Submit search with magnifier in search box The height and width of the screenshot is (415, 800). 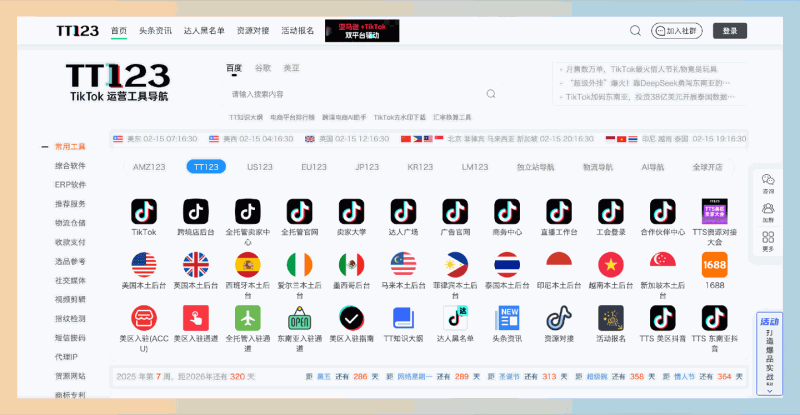pyautogui.click(x=491, y=94)
